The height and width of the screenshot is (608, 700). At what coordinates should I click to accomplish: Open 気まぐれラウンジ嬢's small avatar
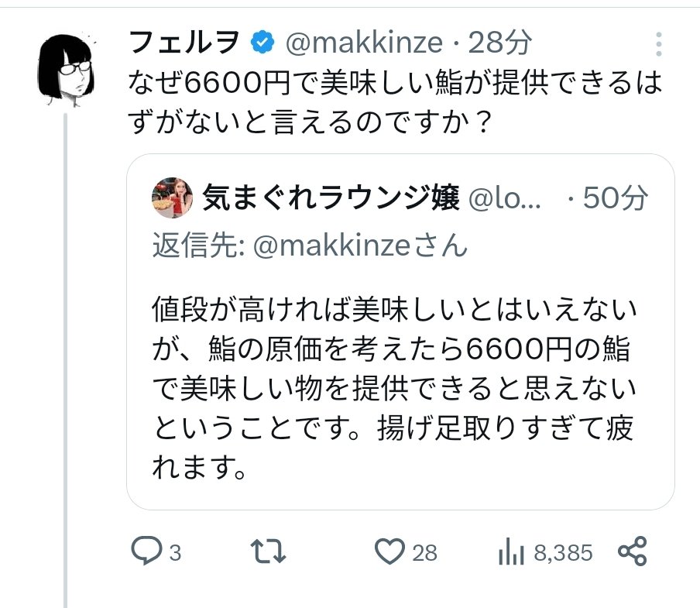[173, 198]
